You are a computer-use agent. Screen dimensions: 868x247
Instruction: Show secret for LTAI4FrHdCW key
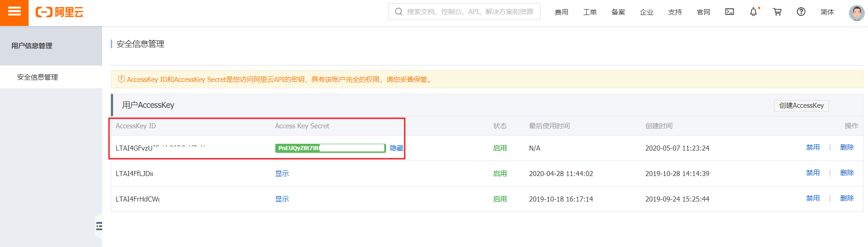coord(282,199)
